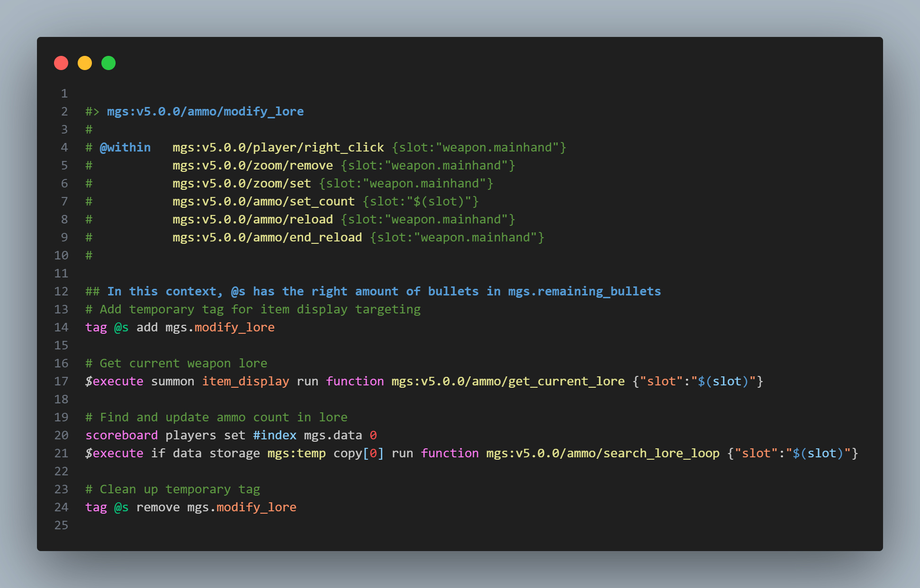Screen dimensions: 920x588
Task: Click the 'tag' command on line 14
Action: coord(96,327)
